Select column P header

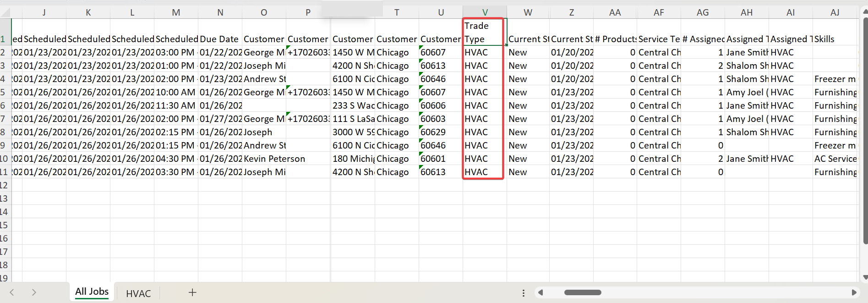(308, 12)
